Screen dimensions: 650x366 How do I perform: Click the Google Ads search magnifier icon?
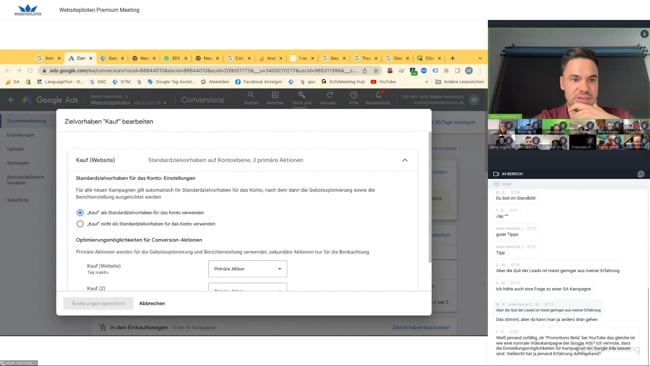[251, 95]
